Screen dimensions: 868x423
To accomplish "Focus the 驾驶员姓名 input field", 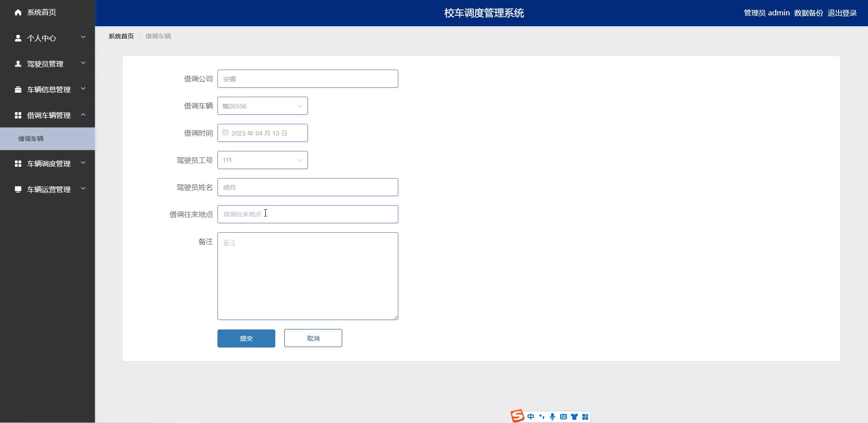I will tap(308, 187).
